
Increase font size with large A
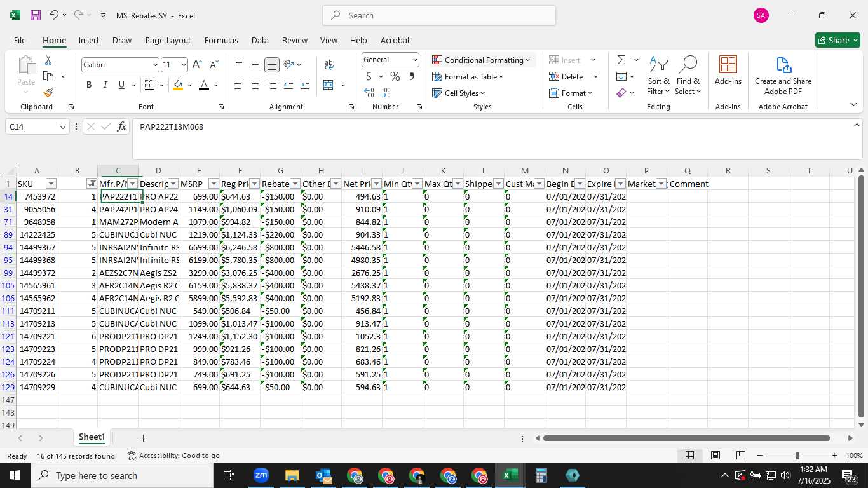point(197,65)
